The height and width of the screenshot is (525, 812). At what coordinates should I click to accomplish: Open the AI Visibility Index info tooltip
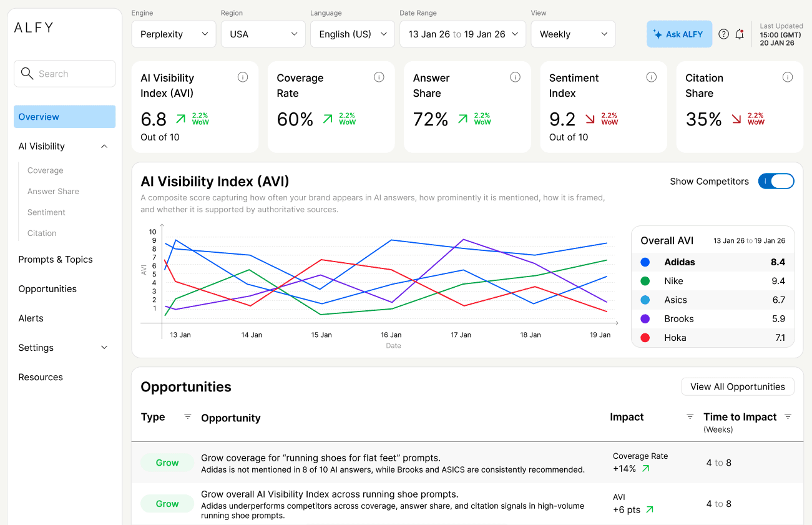pos(243,77)
